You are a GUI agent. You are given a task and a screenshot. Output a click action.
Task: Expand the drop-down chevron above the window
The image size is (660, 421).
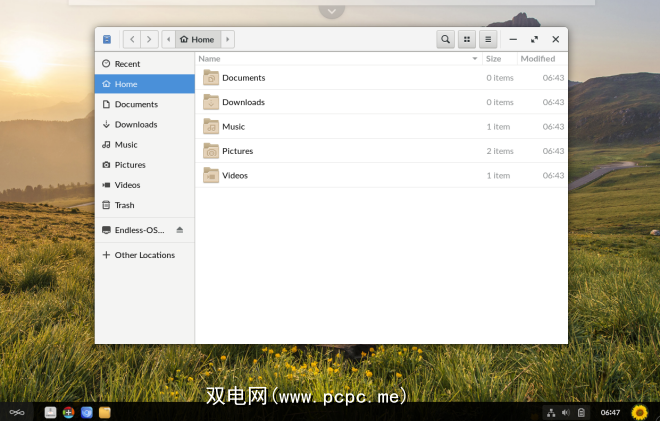[x=332, y=11]
